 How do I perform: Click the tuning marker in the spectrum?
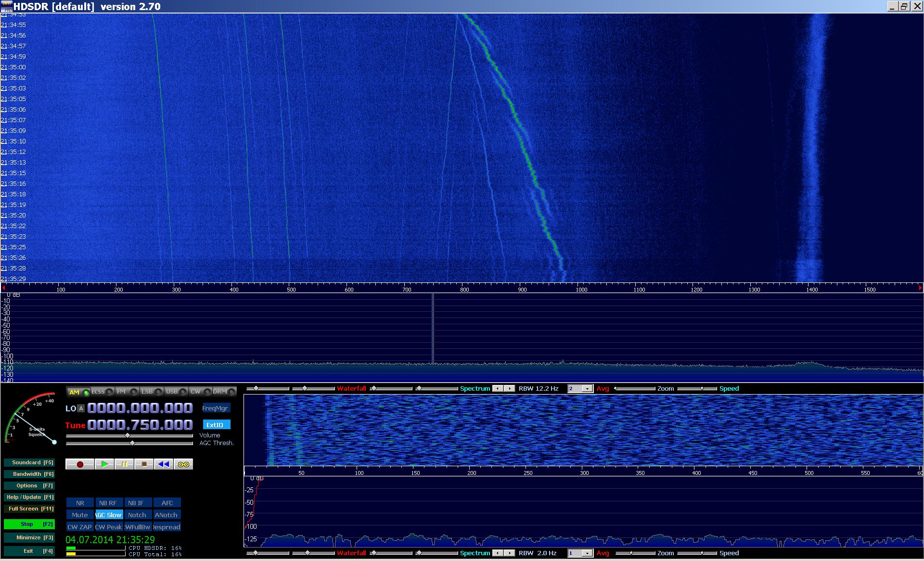tap(433, 329)
